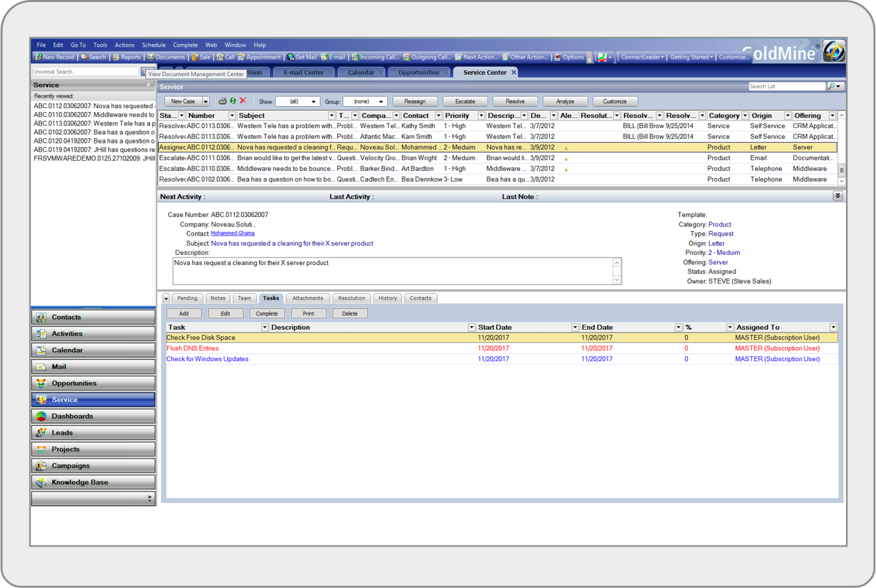Refresh the service case list
The height and width of the screenshot is (588, 876).
coord(233,101)
